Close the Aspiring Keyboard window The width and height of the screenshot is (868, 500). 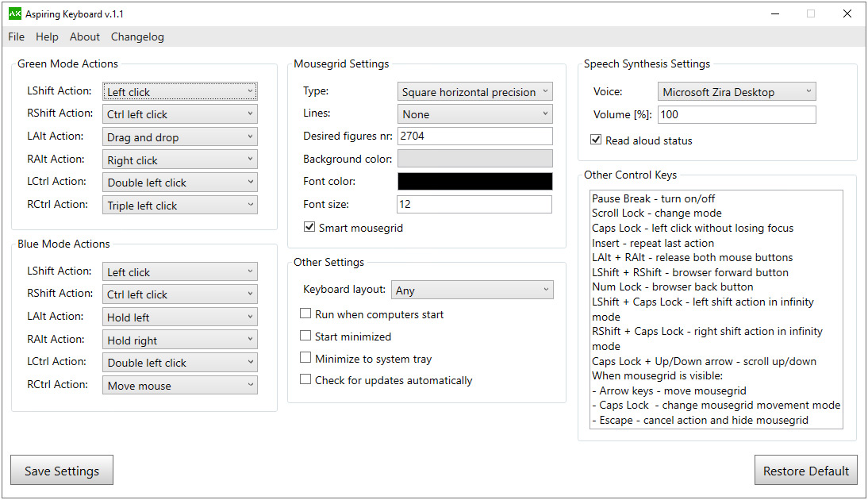tap(847, 13)
